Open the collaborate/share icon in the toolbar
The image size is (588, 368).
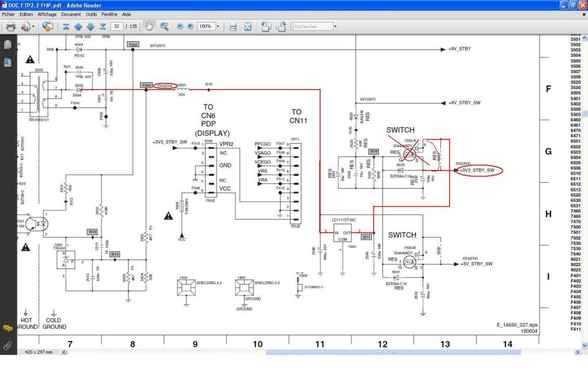pos(25,26)
